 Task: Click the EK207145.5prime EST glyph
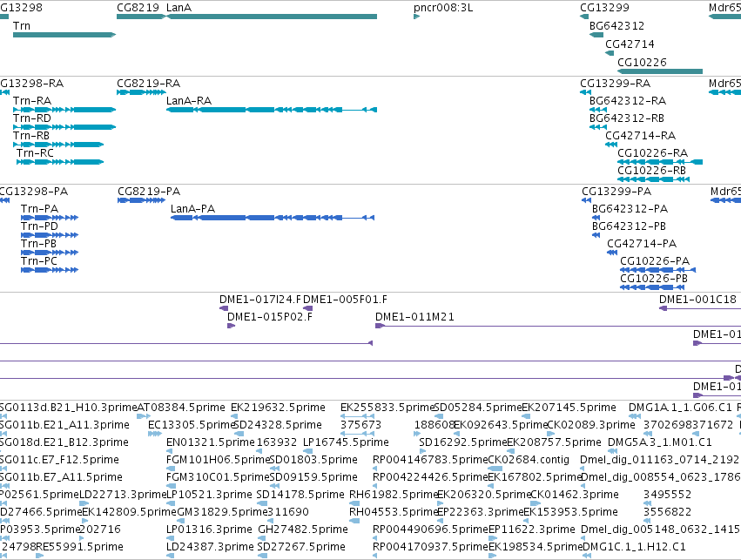pyautogui.click(x=526, y=416)
